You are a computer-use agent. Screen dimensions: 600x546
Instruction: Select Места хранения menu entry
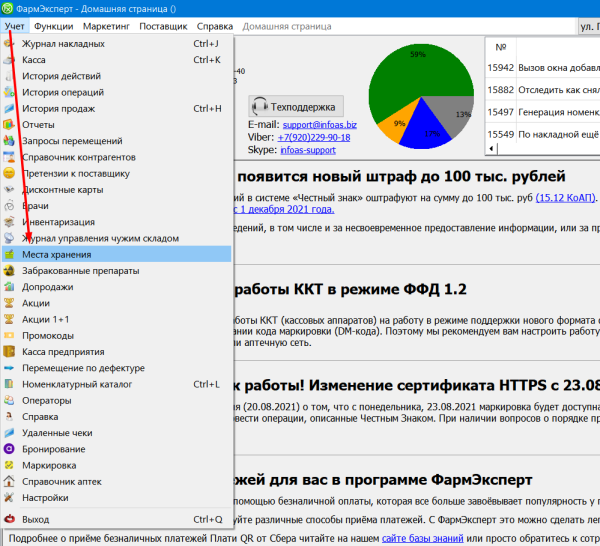(57, 255)
